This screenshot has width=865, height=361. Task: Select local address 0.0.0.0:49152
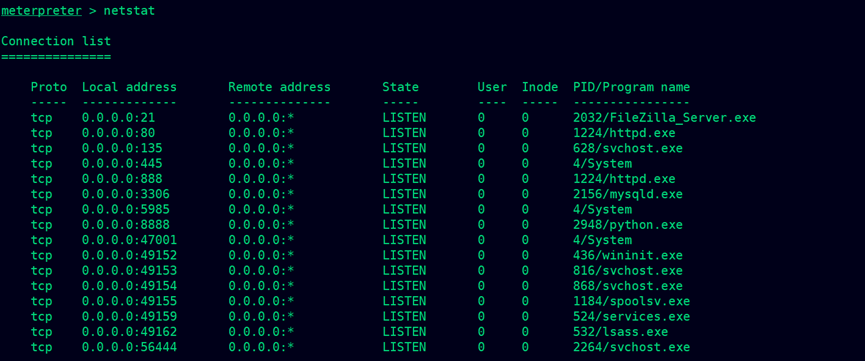coord(130,256)
